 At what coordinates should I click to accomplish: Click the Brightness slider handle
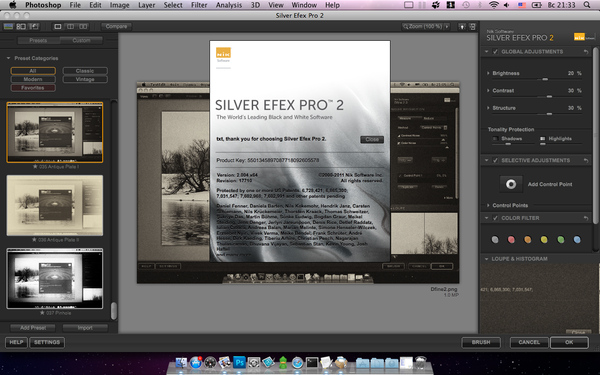pos(545,79)
